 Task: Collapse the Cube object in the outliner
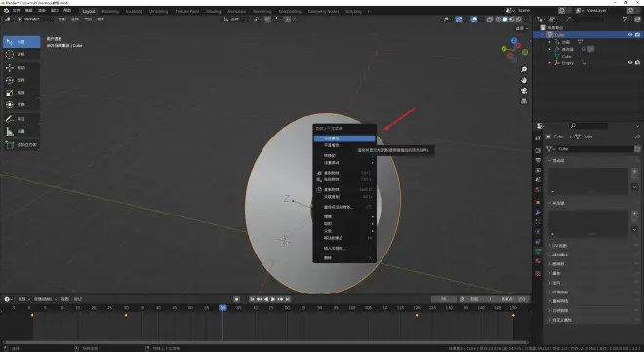point(543,35)
